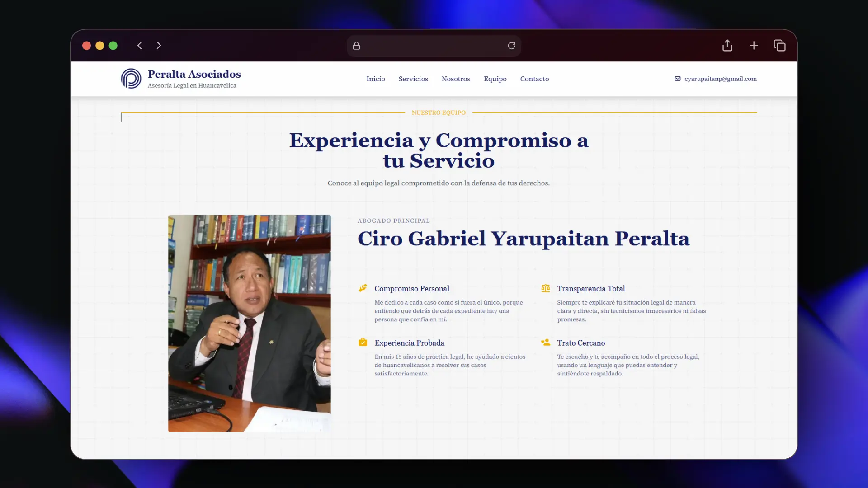This screenshot has width=868, height=488.
Task: Click the tab overview icon
Action: tap(779, 46)
